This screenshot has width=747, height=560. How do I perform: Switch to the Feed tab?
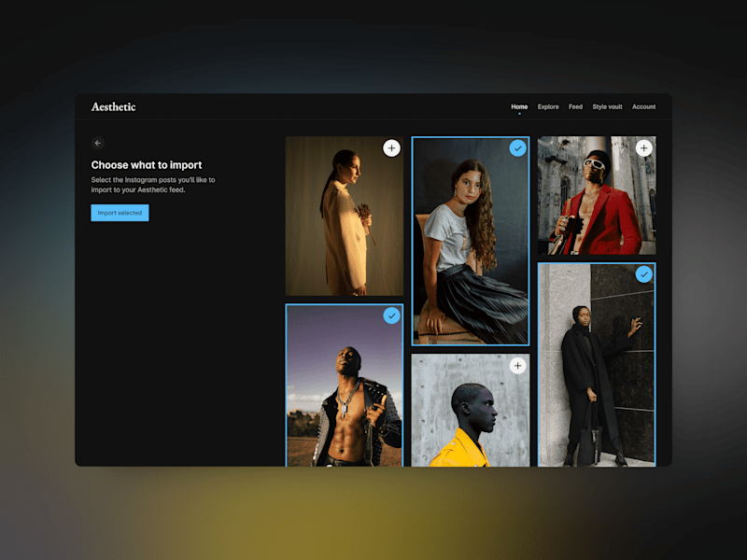[x=575, y=106]
